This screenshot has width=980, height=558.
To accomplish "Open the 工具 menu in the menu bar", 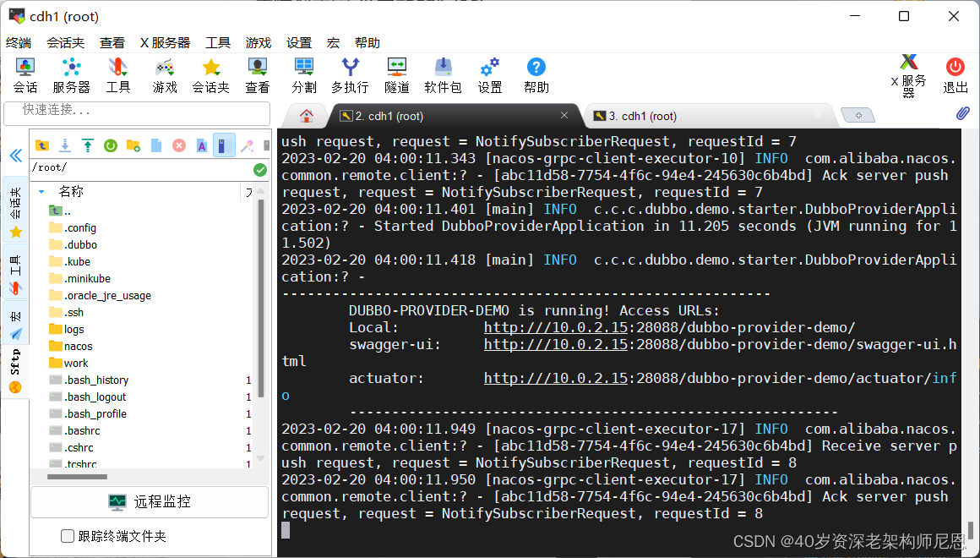I will coord(218,42).
